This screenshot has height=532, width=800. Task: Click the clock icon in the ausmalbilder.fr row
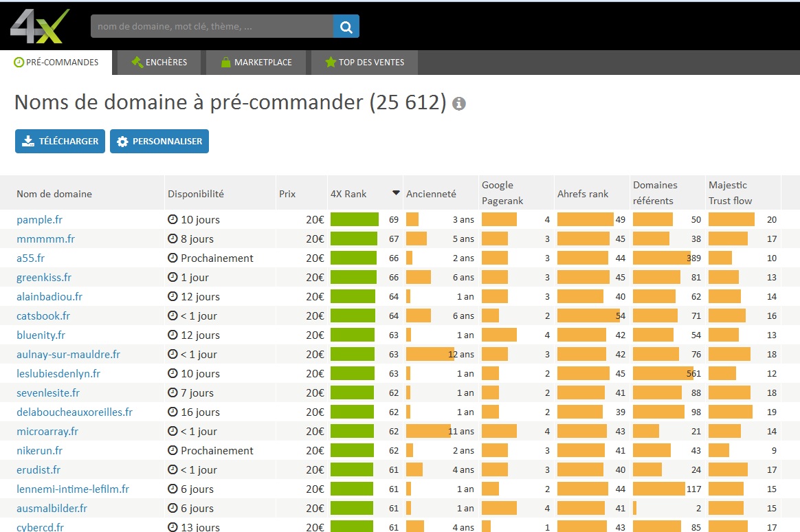point(173,508)
